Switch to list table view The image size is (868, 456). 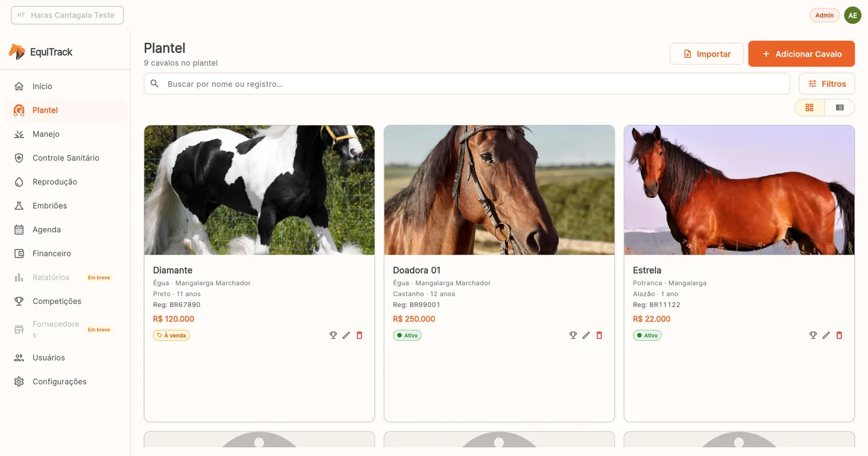[x=840, y=107]
